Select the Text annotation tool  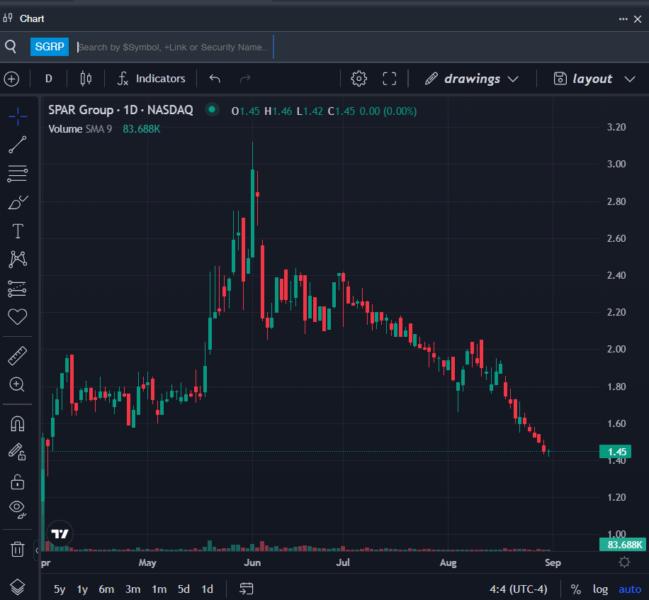[18, 231]
